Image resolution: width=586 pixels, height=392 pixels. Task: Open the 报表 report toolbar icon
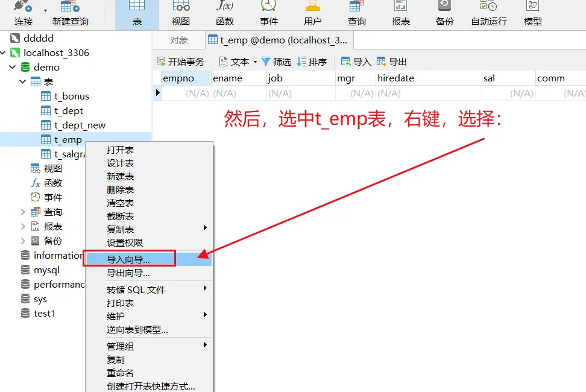tap(401, 13)
